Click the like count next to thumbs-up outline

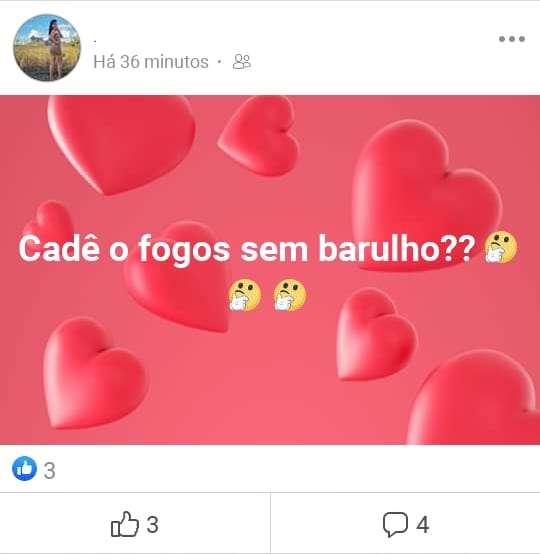[152, 525]
